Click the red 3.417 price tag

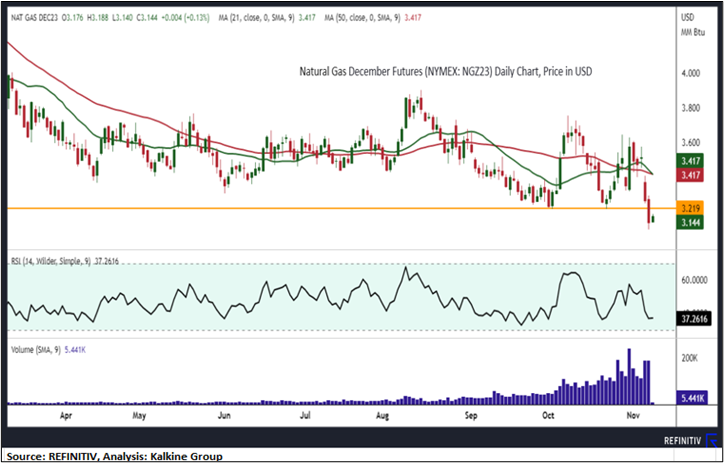click(689, 175)
